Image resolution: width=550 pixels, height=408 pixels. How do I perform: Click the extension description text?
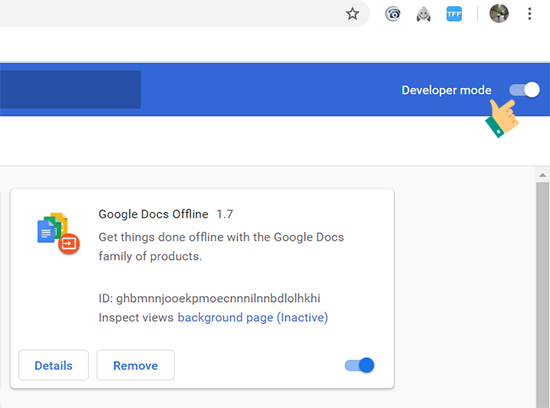(x=221, y=247)
